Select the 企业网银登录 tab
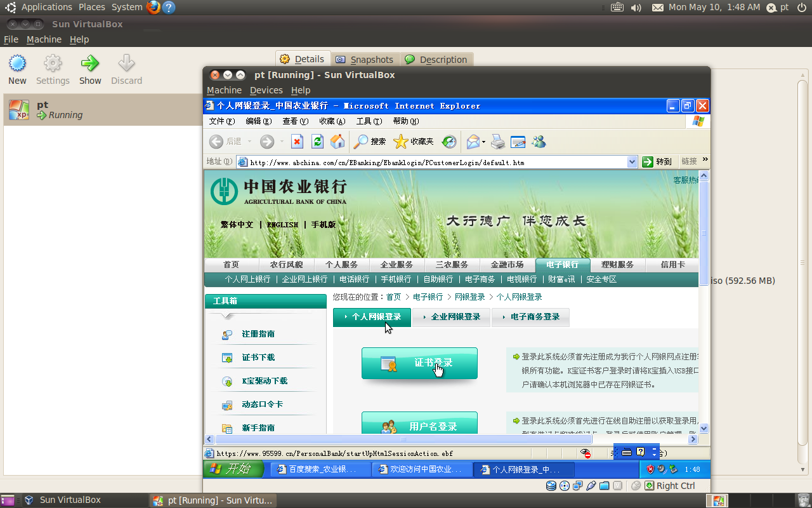 point(451,317)
